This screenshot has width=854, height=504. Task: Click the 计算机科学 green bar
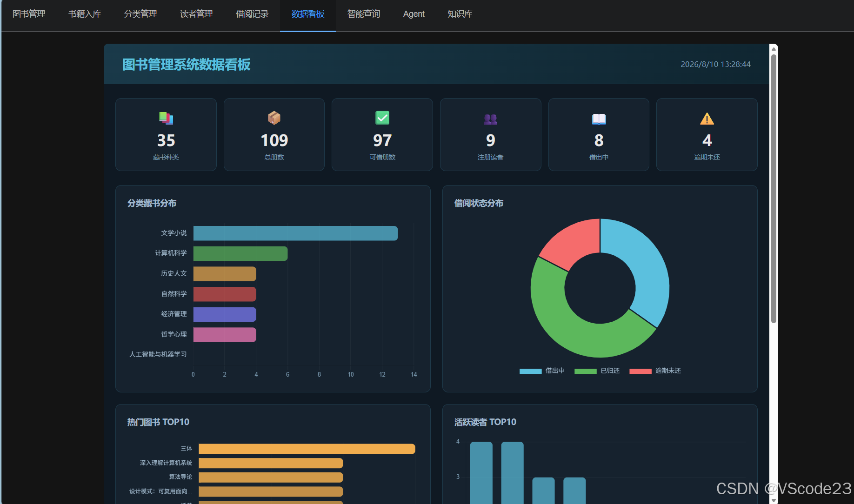pyautogui.click(x=240, y=254)
